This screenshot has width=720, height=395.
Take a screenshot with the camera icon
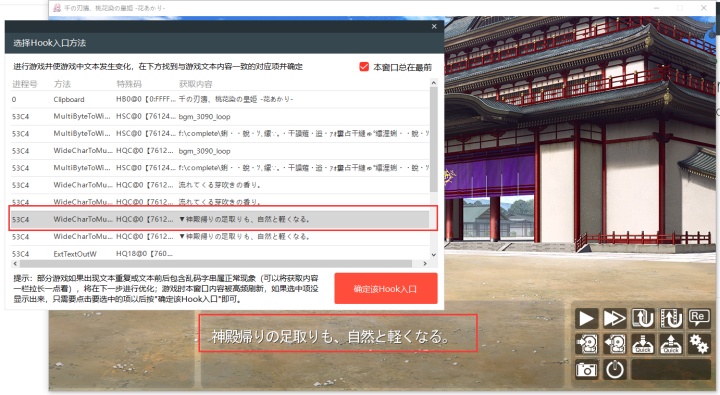[586, 369]
